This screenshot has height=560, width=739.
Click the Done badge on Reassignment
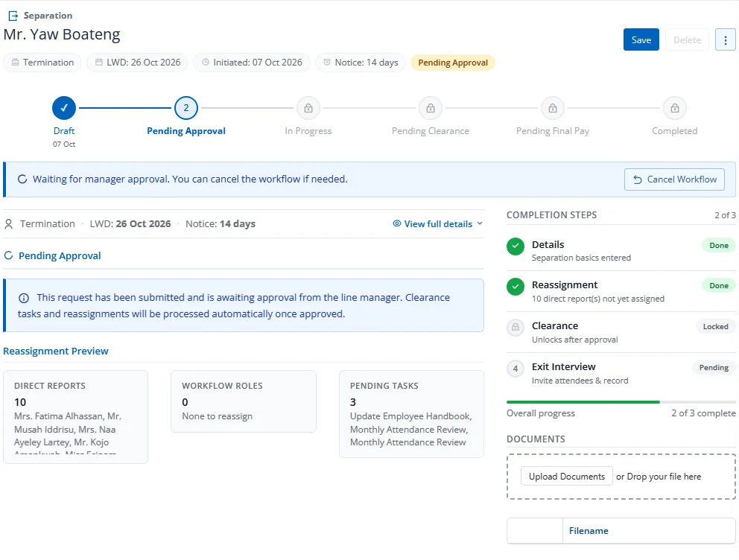click(x=719, y=286)
